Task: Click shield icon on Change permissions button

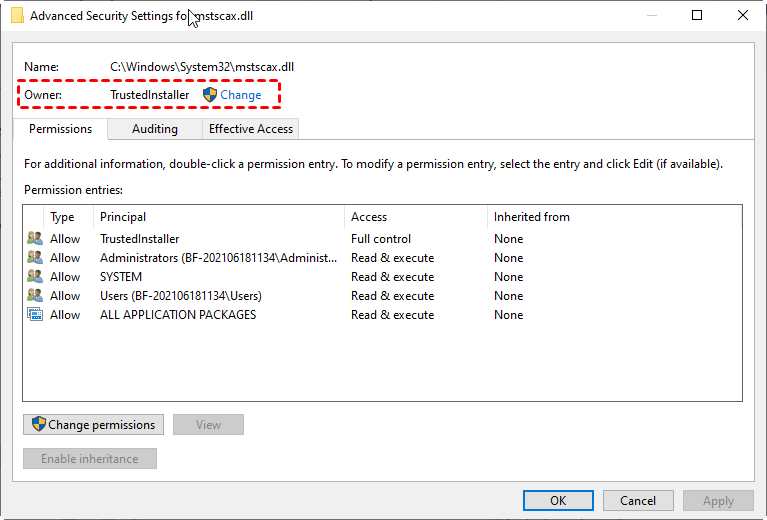Action: coord(39,424)
